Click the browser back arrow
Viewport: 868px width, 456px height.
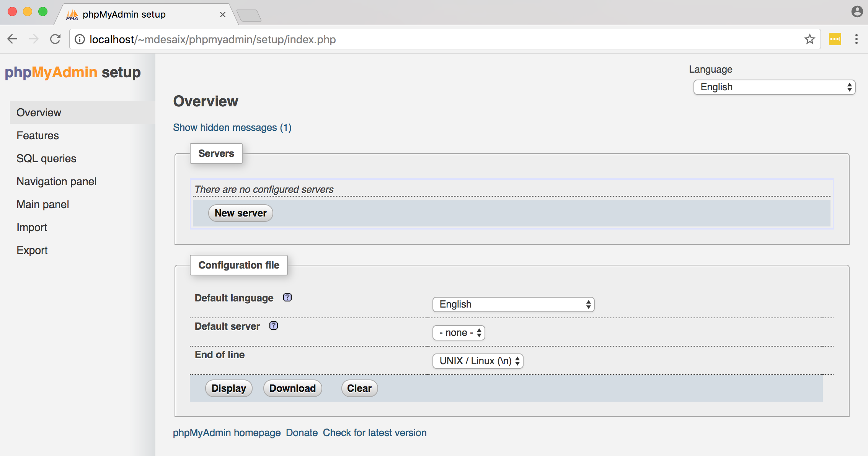pyautogui.click(x=13, y=39)
